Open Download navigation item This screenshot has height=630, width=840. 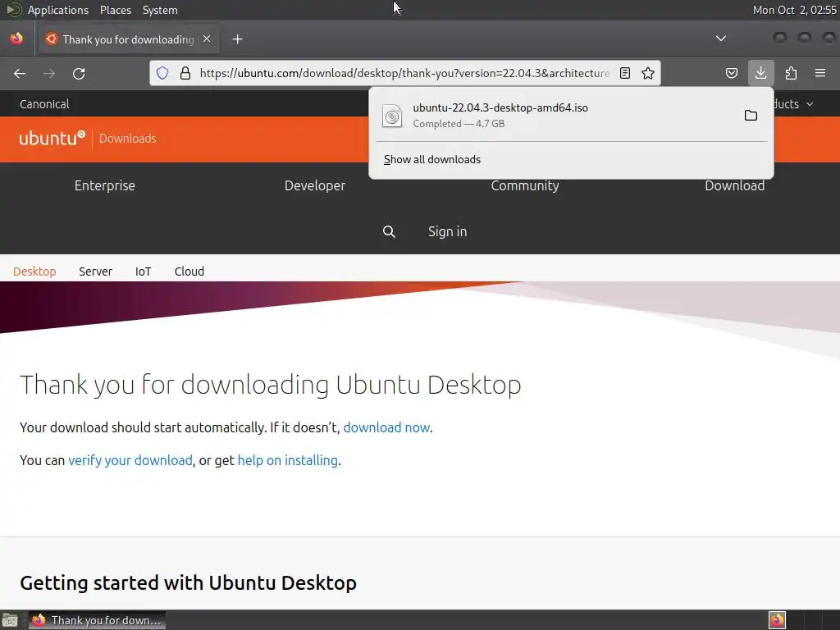click(x=734, y=185)
